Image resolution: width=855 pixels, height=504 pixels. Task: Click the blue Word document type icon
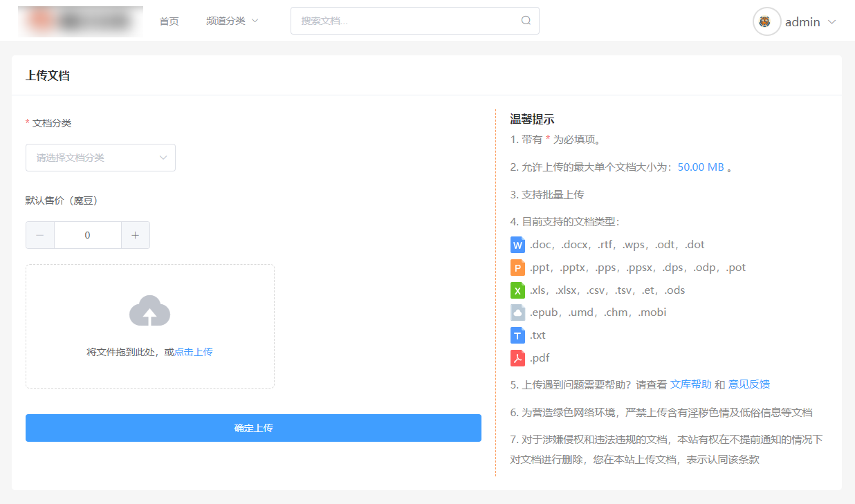click(517, 245)
